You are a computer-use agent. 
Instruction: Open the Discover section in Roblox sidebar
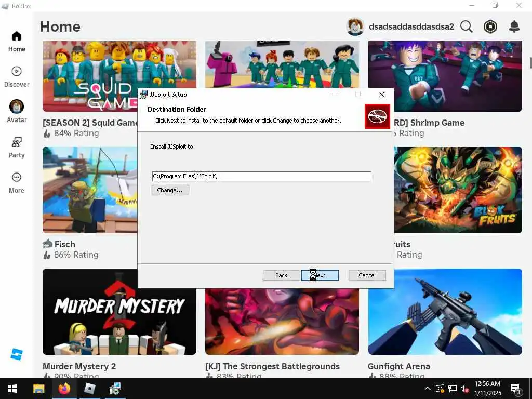pyautogui.click(x=17, y=77)
